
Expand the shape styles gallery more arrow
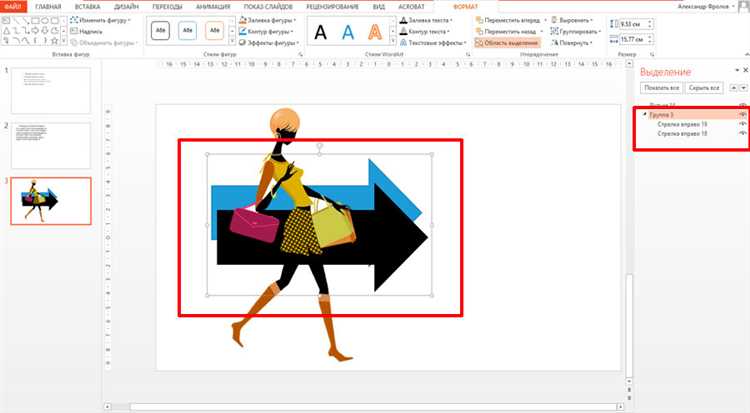point(232,42)
